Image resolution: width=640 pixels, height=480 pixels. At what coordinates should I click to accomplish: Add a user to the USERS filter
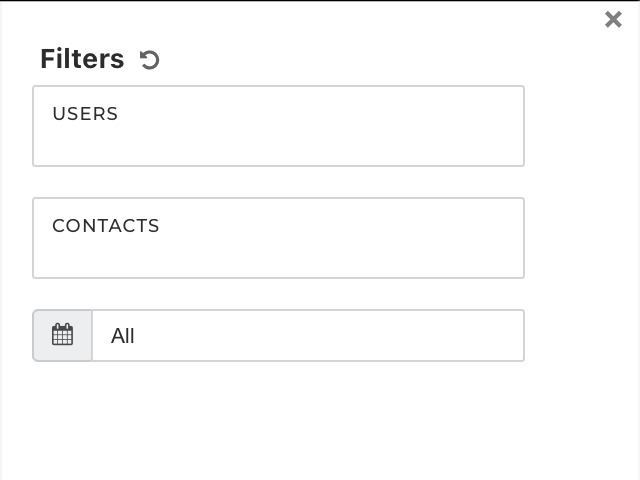click(278, 126)
